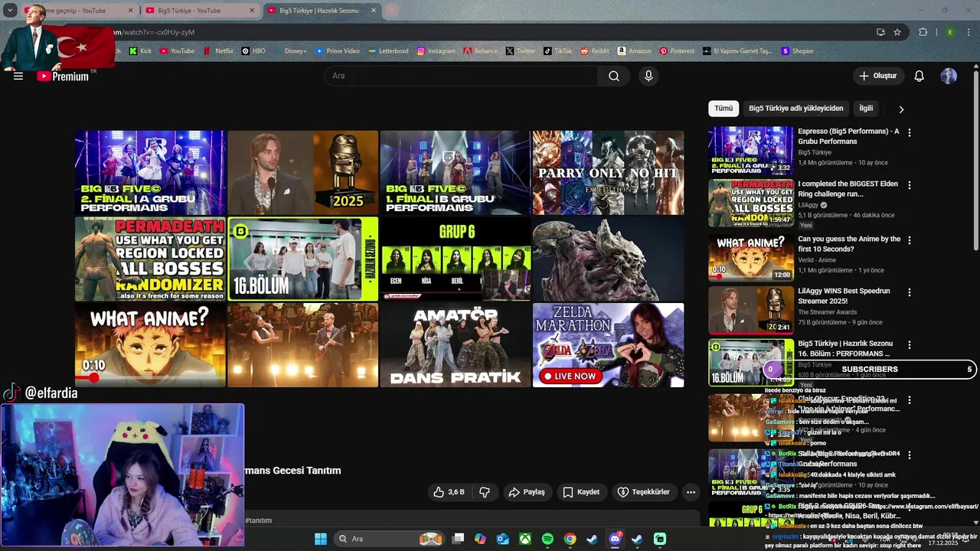This screenshot has height=551, width=980.
Task: Open Discord from the taskbar
Action: pos(615,539)
